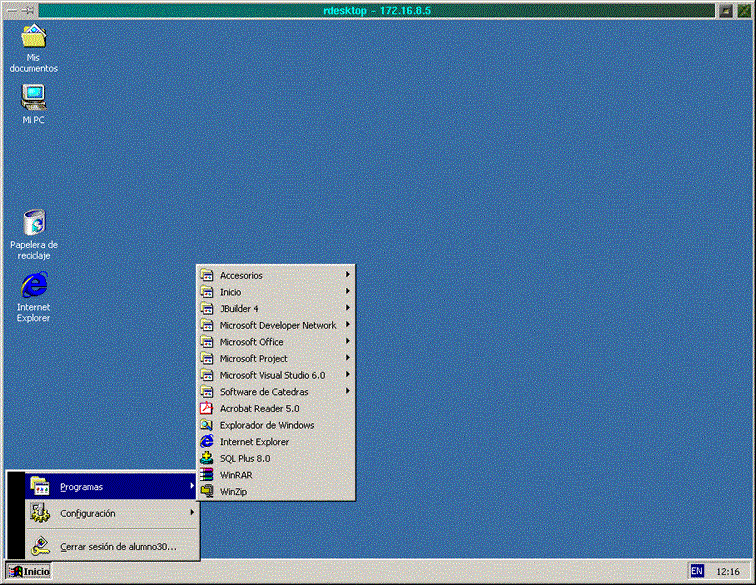Click the Cerrar sesión key icon
Viewport: 756px width, 585px height.
tap(40, 546)
